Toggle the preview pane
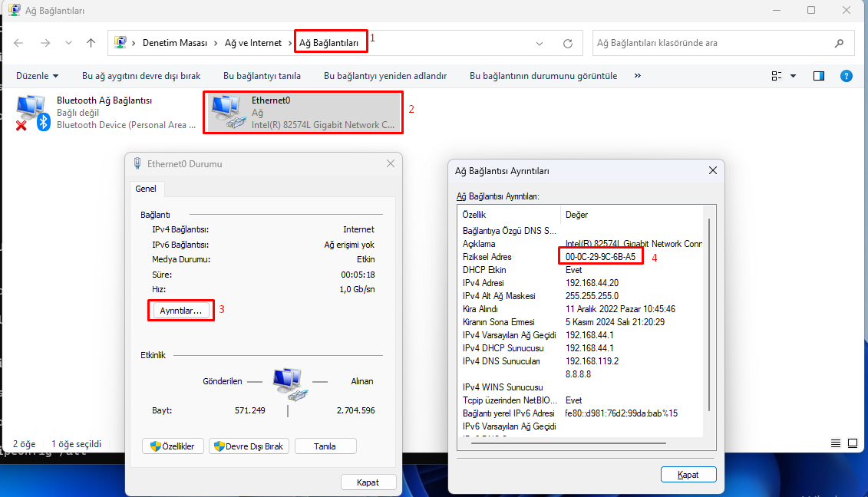 coord(819,76)
